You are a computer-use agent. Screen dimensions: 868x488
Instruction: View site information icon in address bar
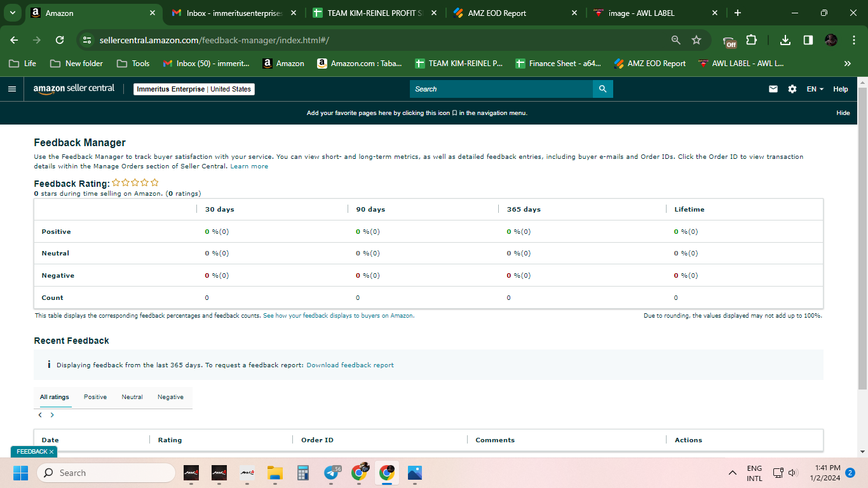(88, 40)
